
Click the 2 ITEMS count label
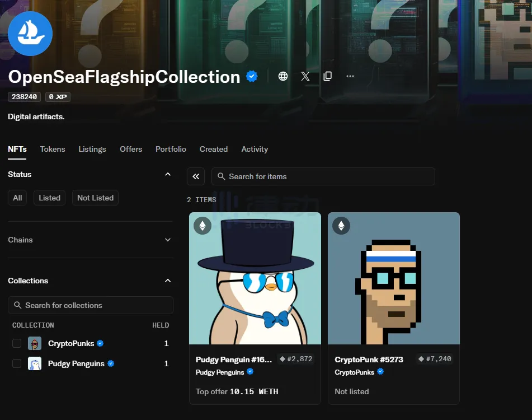pyautogui.click(x=201, y=200)
